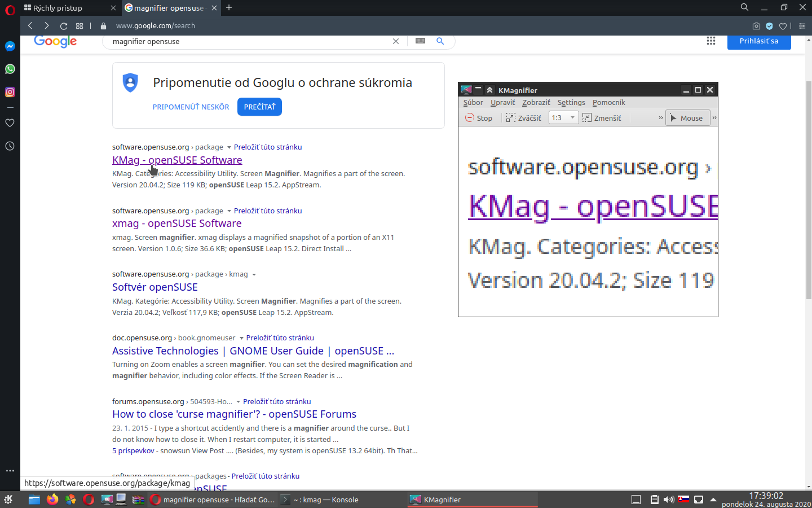Go forward with browser forward arrow
Screen dimensions: 812x508
pos(47,25)
